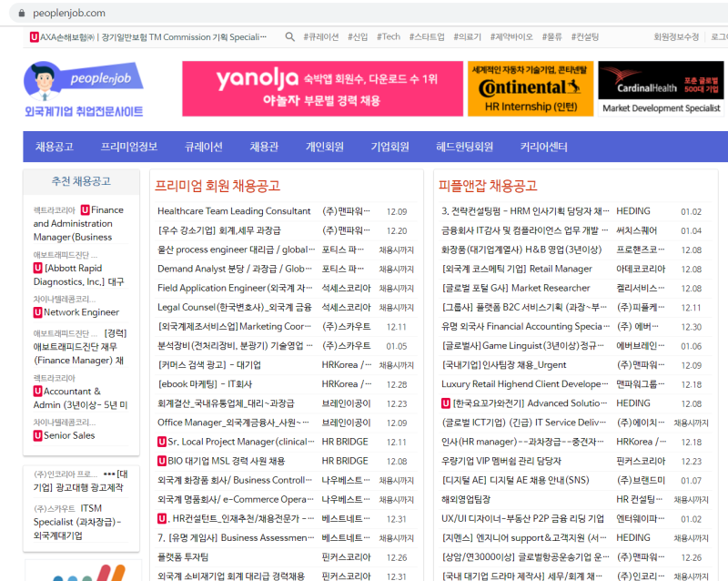Open the Continental HR Internship banner
The width and height of the screenshot is (728, 581).
pyautogui.click(x=531, y=88)
